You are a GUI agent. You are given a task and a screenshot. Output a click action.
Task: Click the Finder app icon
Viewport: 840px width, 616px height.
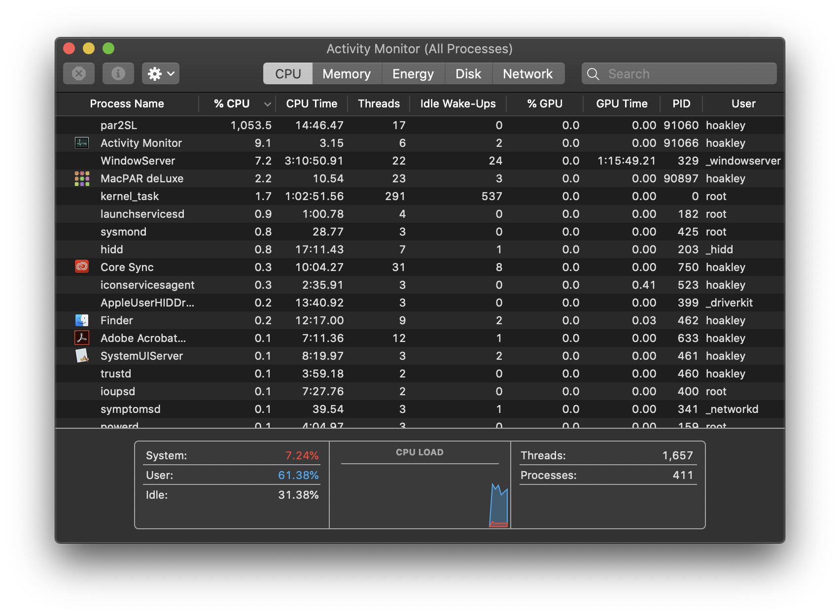82,320
